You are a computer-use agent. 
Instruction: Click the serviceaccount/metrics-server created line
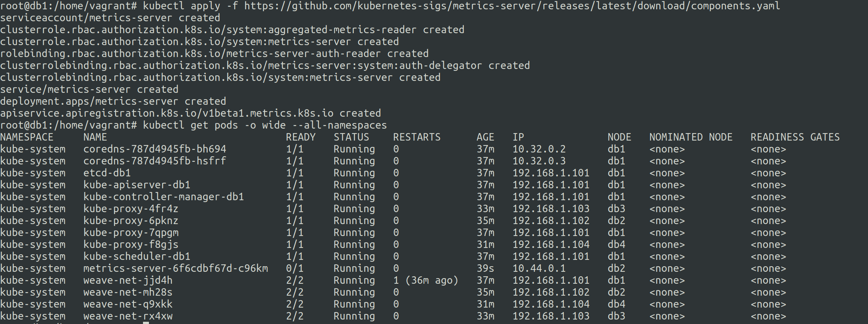click(x=110, y=18)
